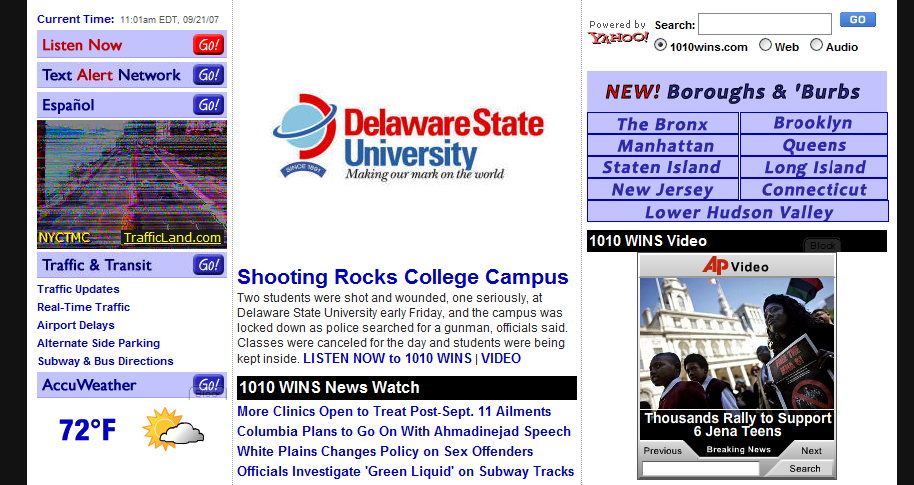The width and height of the screenshot is (914, 485).
Task: Click the traffic camera image thumbnail
Action: [x=132, y=178]
